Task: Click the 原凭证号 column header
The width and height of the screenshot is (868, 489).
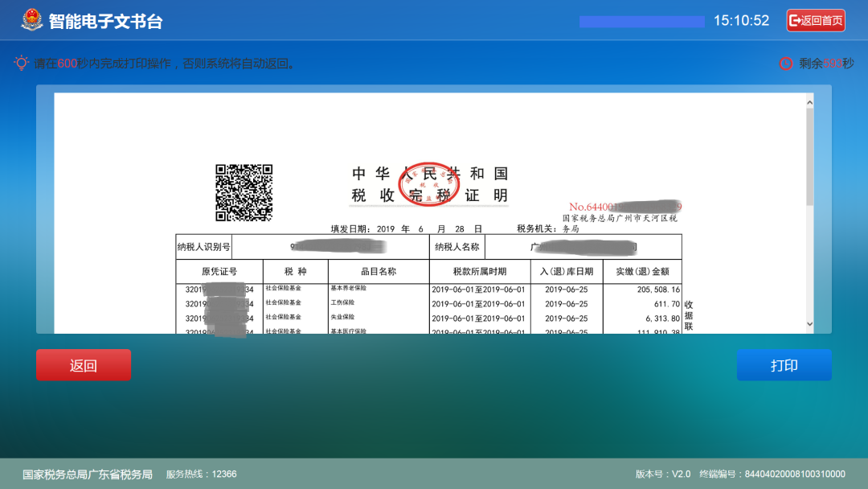Action: pyautogui.click(x=219, y=271)
